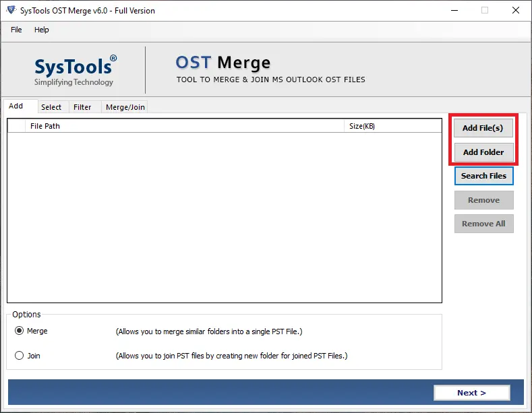Click the Search Files button

pos(483,176)
